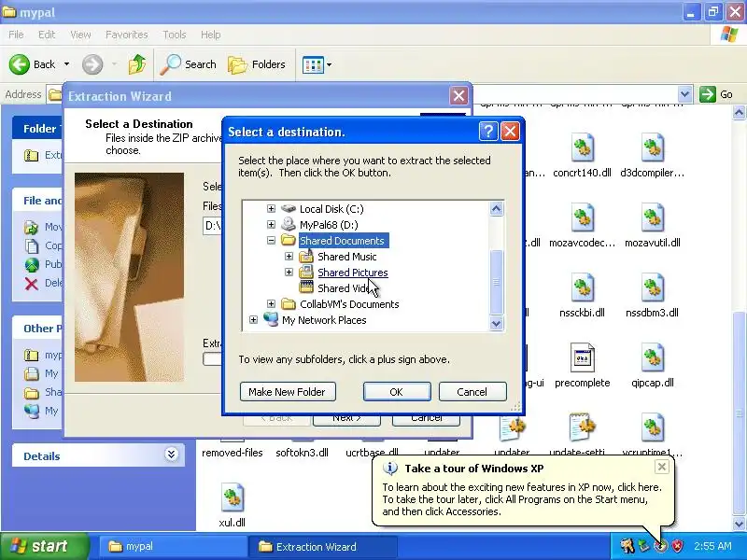Open the Edit menu
The height and width of the screenshot is (560, 747).
click(x=46, y=35)
